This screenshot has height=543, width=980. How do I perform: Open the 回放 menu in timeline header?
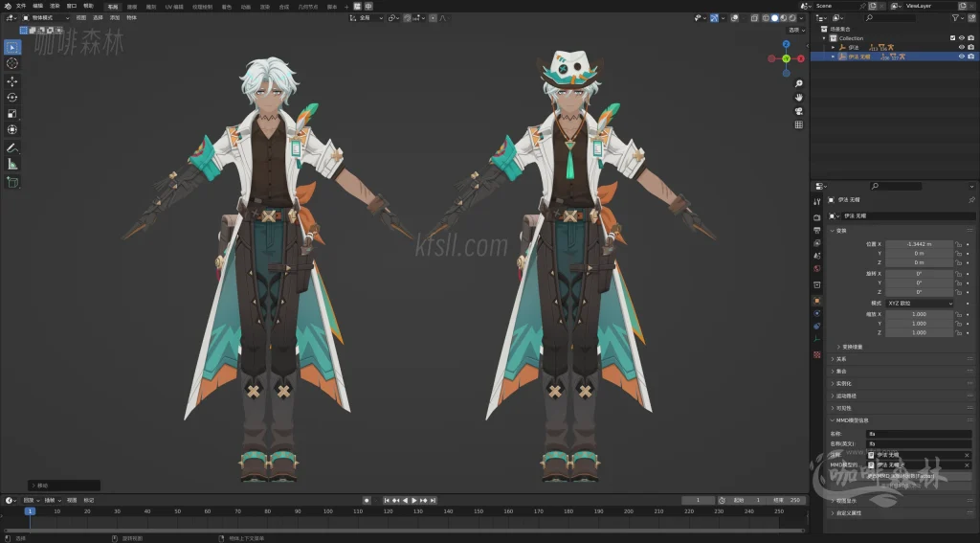coord(31,501)
